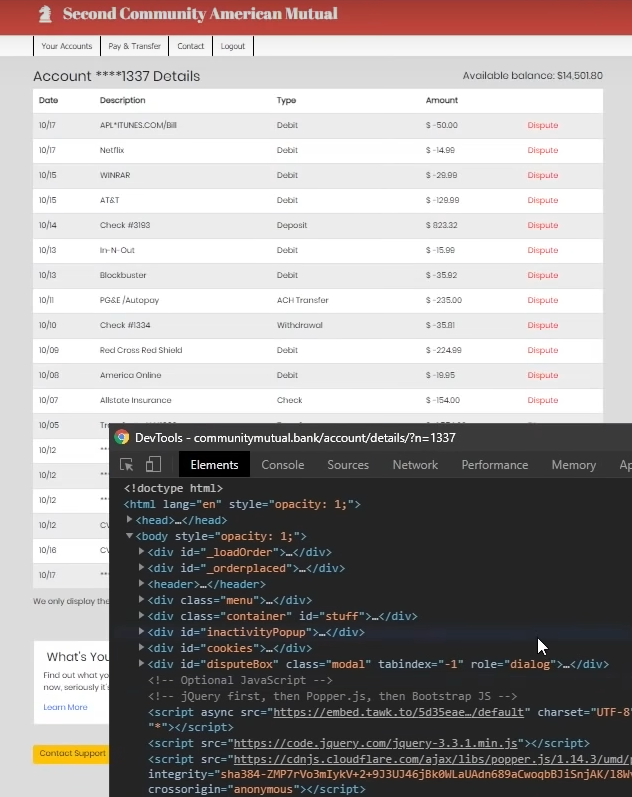The width and height of the screenshot is (632, 797).
Task: Collapse the body element node
Action: coord(129,537)
